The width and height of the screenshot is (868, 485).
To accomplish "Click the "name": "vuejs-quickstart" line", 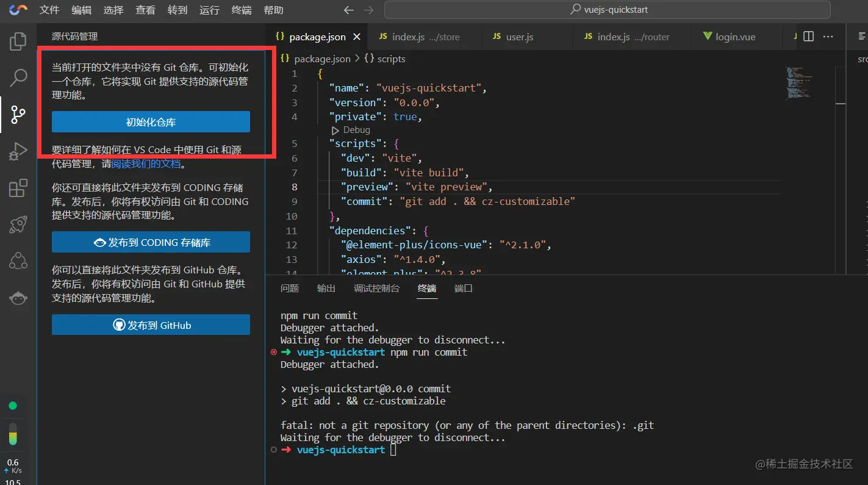I will click(408, 88).
